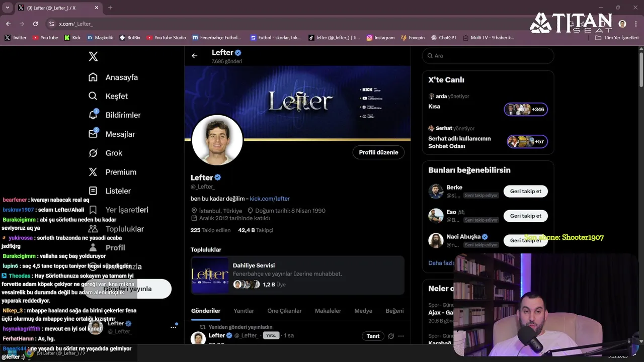Viewport: 644px width, 362px height.
Task: Open YouTube bookmark
Action: pyautogui.click(x=45, y=38)
